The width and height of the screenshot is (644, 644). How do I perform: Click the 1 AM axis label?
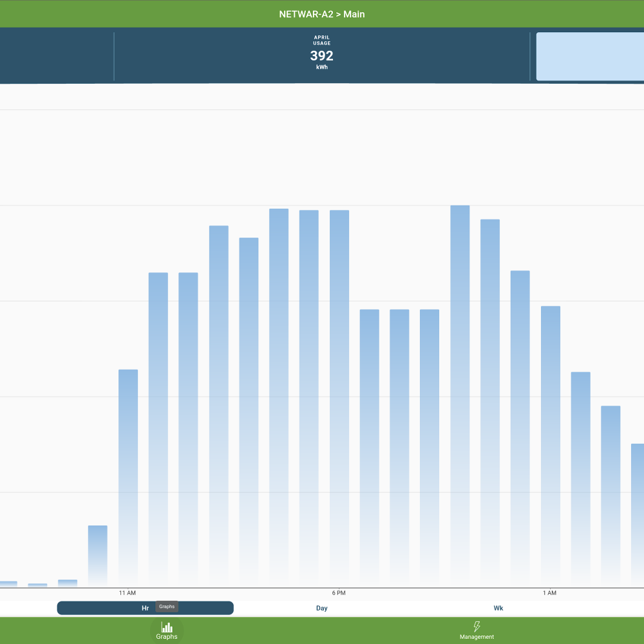click(x=549, y=592)
